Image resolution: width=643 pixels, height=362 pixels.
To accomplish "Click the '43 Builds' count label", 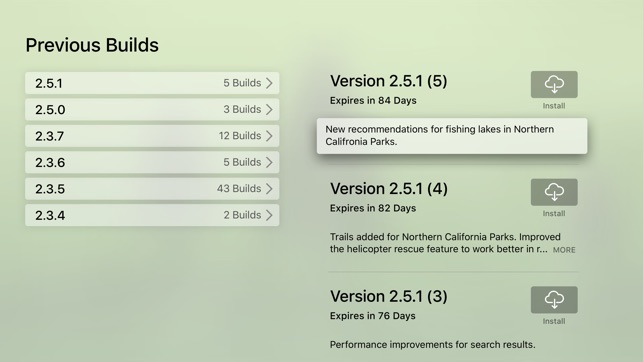I will click(x=239, y=189).
